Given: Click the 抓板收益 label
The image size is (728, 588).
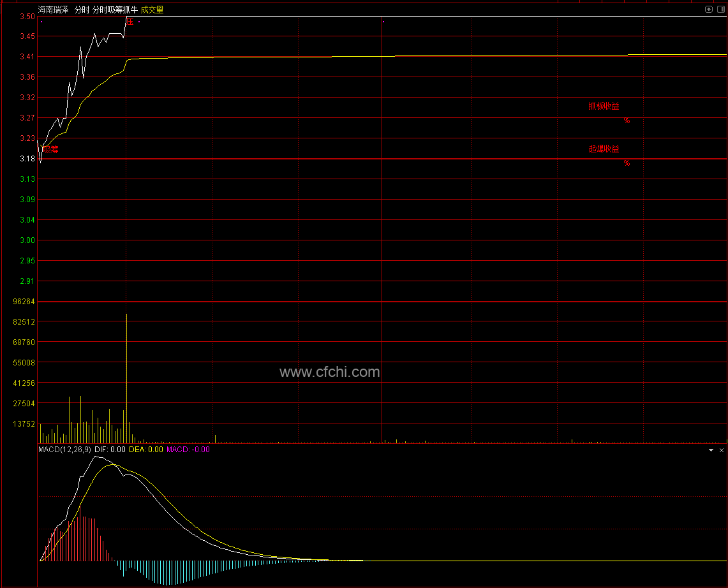Looking at the screenshot, I should pos(604,106).
